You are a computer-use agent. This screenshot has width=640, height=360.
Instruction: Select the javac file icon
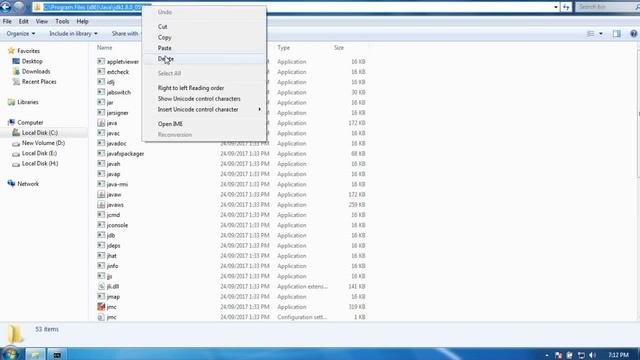[x=101, y=133]
